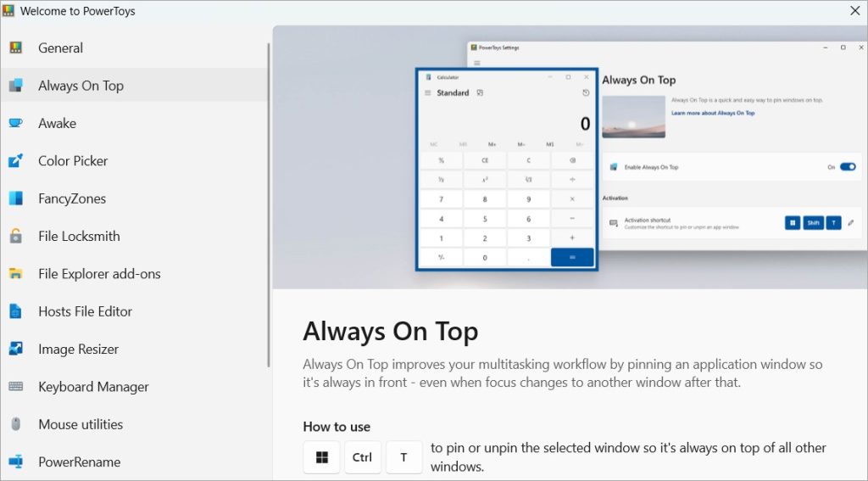Click the Mouse utilities mouse icon
The width and height of the screenshot is (868, 481).
(15, 424)
